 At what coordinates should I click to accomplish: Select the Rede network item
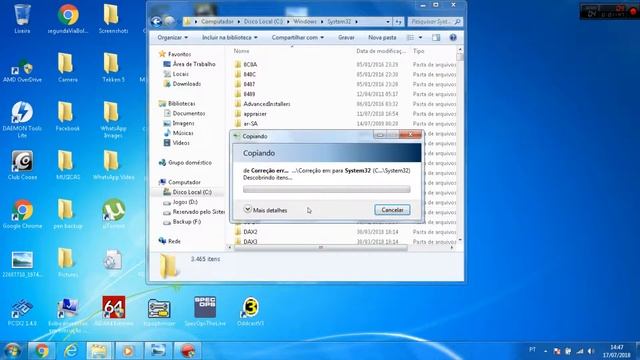tap(169, 241)
